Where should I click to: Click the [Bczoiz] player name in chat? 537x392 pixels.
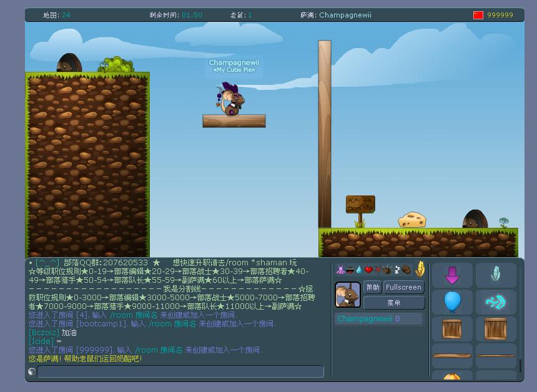click(x=44, y=333)
